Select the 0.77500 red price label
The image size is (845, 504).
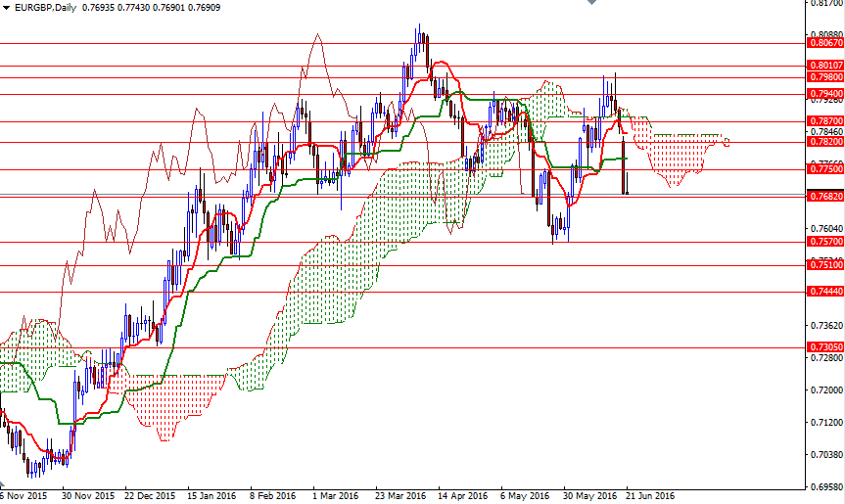click(825, 169)
